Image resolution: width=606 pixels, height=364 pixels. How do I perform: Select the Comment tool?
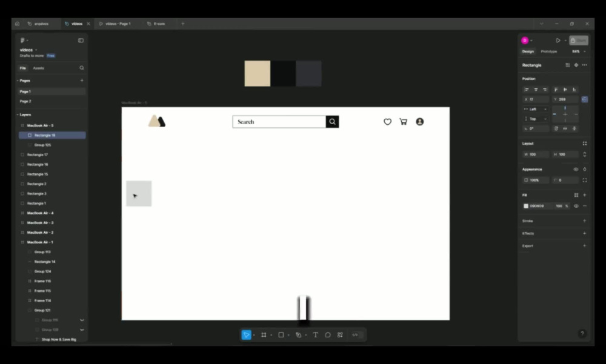click(328, 335)
